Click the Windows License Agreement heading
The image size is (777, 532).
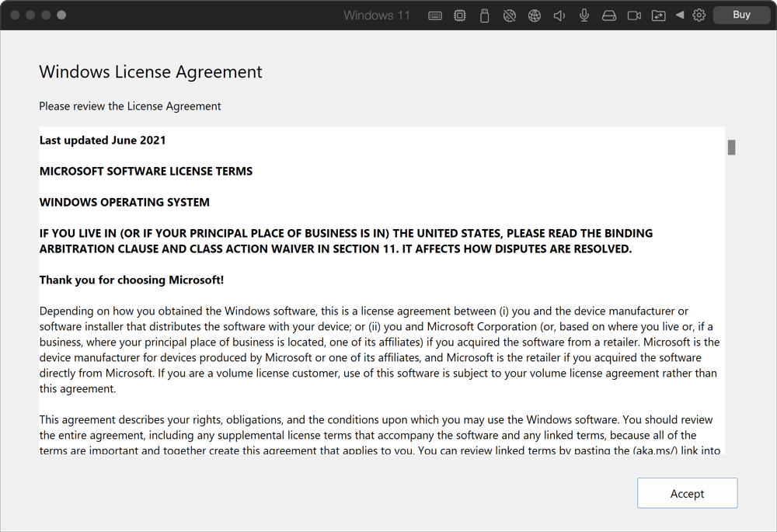[x=151, y=71]
